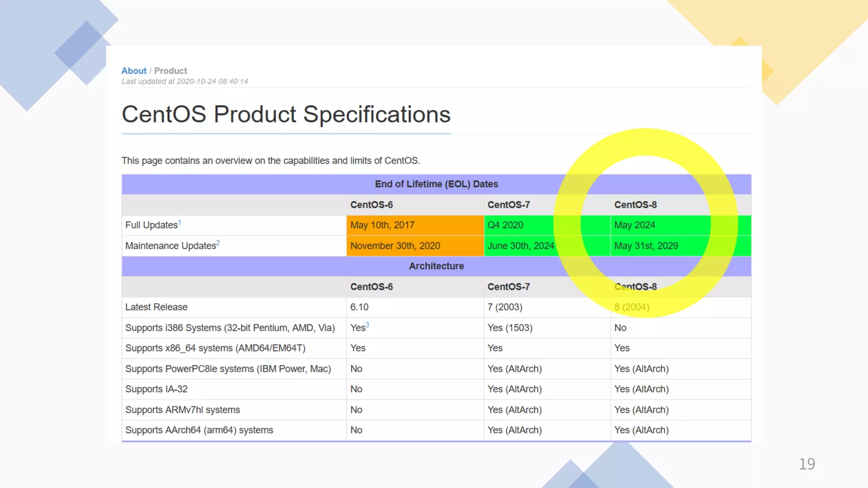
Task: Click the Last updated timestamp text
Action: pyautogui.click(x=185, y=81)
